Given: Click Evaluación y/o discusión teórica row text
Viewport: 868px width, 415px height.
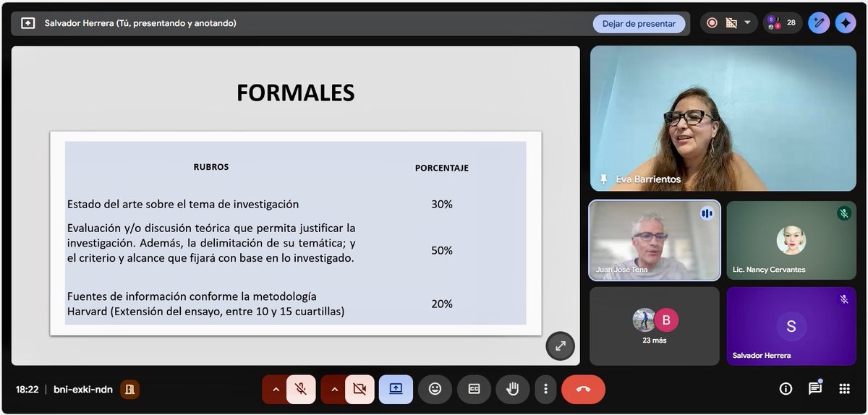Looking at the screenshot, I should [x=211, y=243].
